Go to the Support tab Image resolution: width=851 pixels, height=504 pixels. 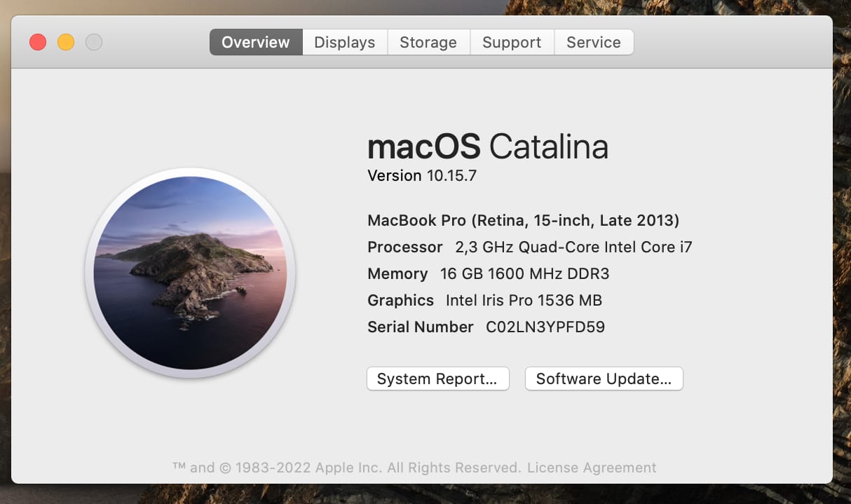512,42
